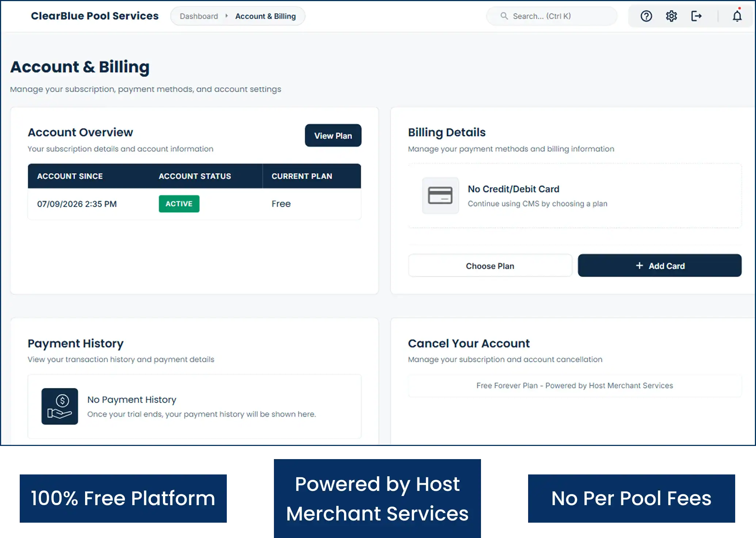Click the No Per Pool Fees banner
This screenshot has height=538, width=756.
point(631,498)
